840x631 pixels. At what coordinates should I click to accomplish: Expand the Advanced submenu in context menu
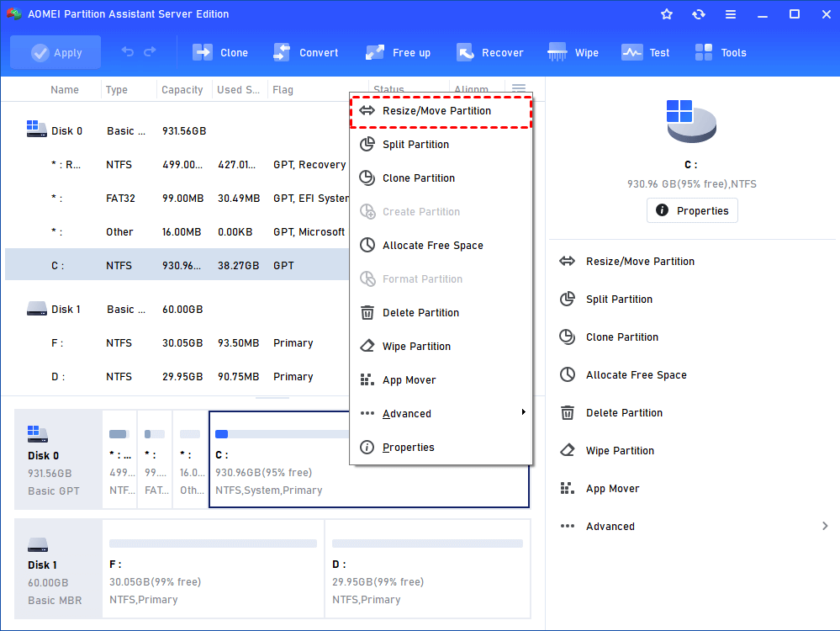[x=441, y=413]
